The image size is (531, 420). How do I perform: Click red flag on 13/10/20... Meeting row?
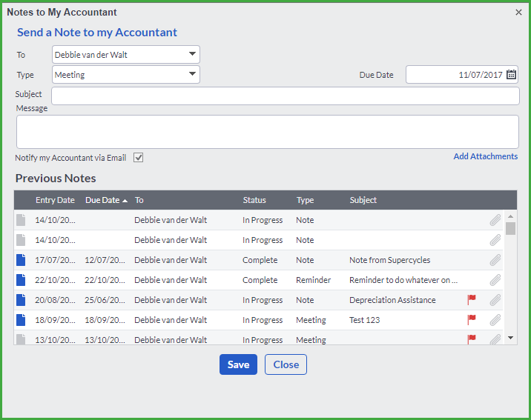pyautogui.click(x=472, y=339)
